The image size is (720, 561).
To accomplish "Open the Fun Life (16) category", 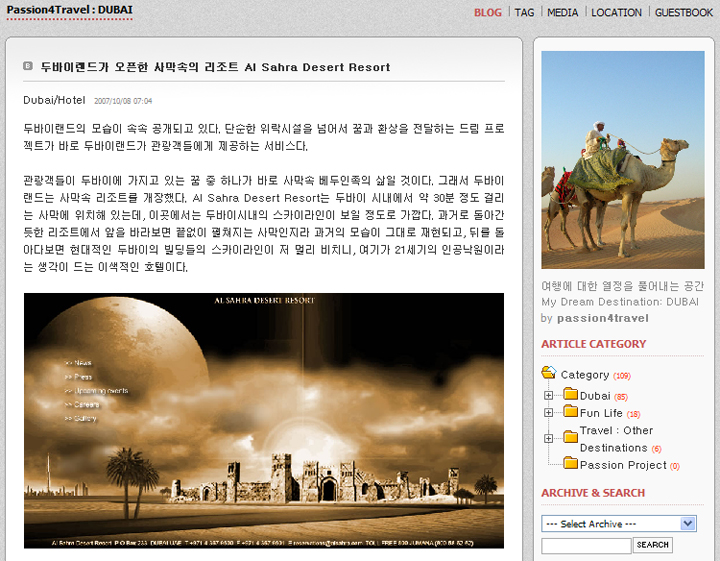I will pyautogui.click(x=610, y=413).
